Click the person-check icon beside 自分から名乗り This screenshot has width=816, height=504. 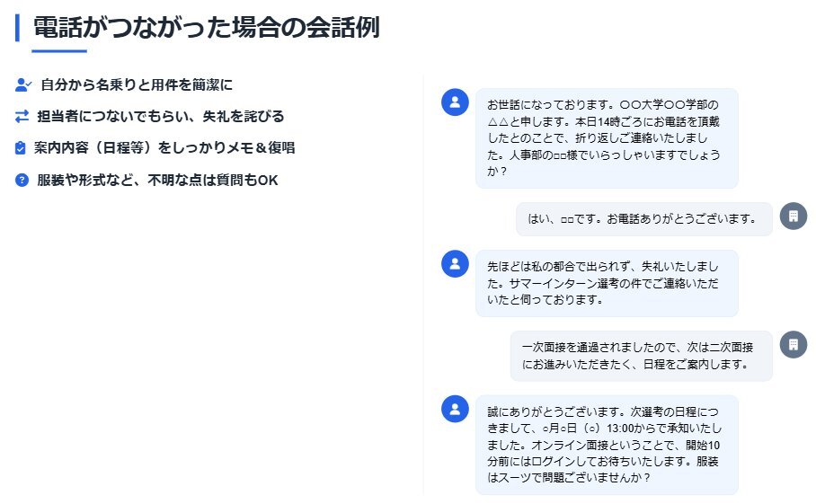23,84
